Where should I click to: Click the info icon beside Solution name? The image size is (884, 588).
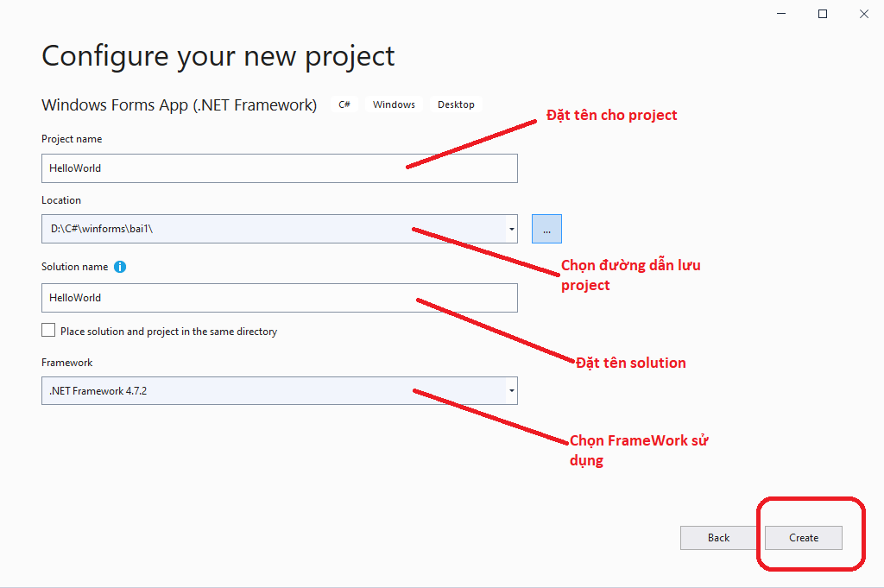(120, 267)
